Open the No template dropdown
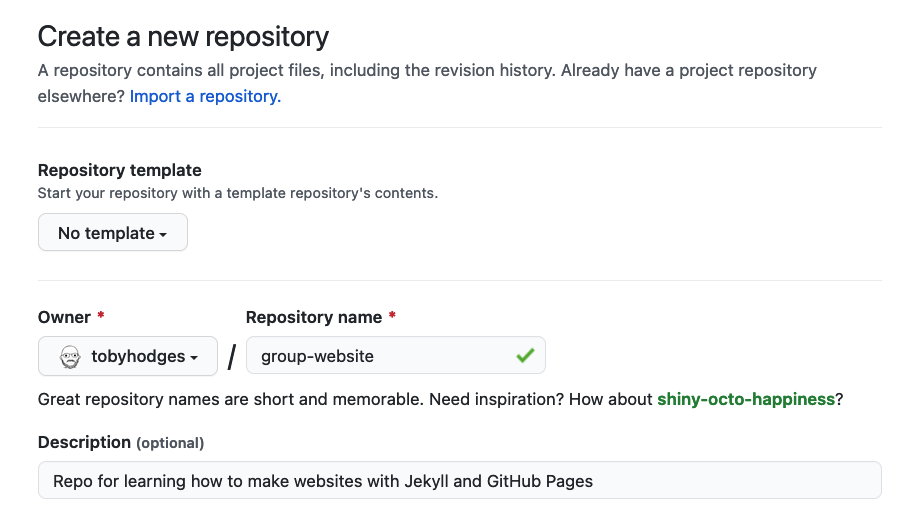920x514 pixels. (113, 232)
